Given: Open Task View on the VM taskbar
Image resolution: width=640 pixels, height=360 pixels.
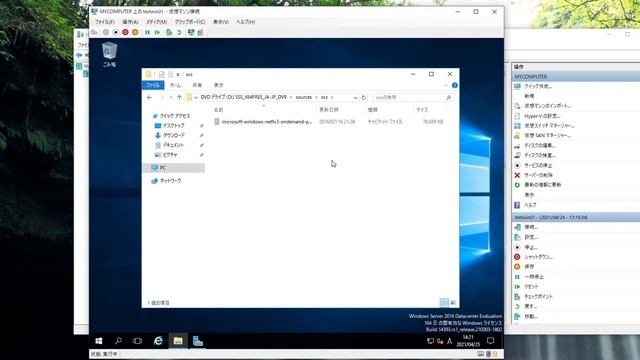Looking at the screenshot, I should click(x=138, y=341).
